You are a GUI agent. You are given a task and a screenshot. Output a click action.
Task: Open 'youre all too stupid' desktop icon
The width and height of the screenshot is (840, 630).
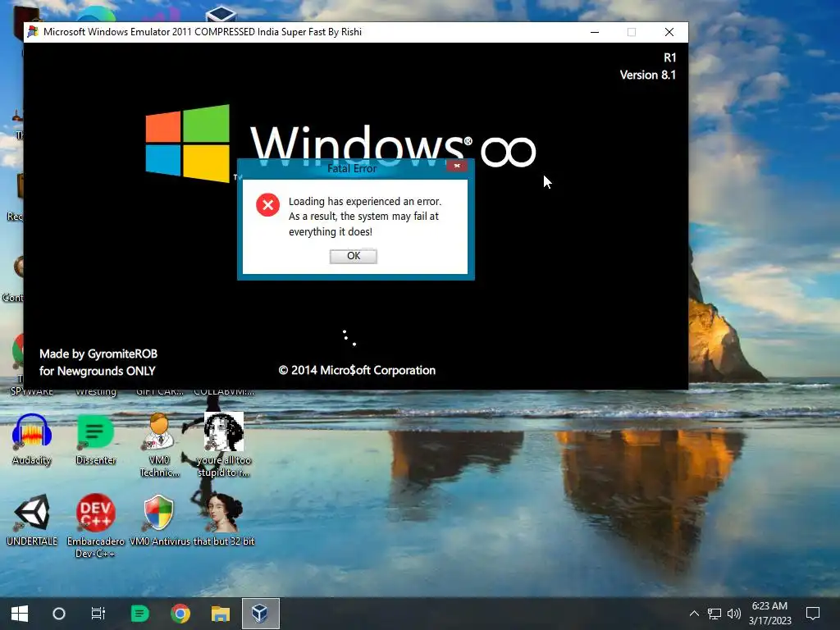click(x=223, y=445)
